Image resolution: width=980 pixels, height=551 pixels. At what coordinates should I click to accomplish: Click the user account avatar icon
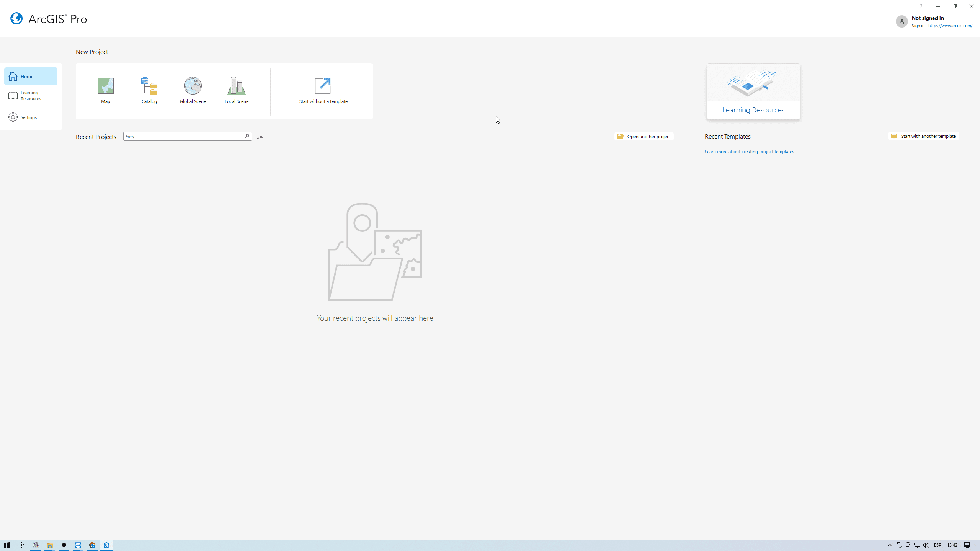click(902, 21)
